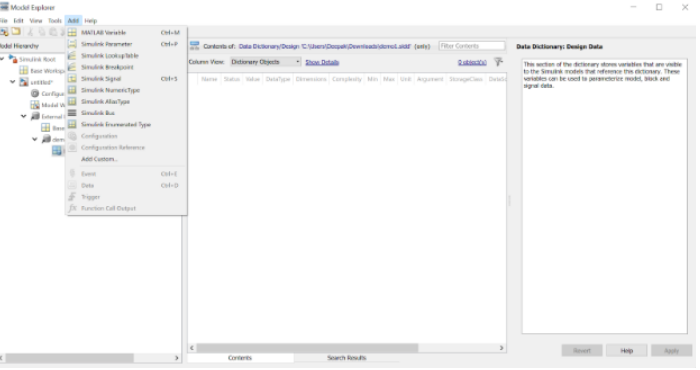The width and height of the screenshot is (700, 370).
Task: Switch to the Contents tab
Action: [240, 358]
